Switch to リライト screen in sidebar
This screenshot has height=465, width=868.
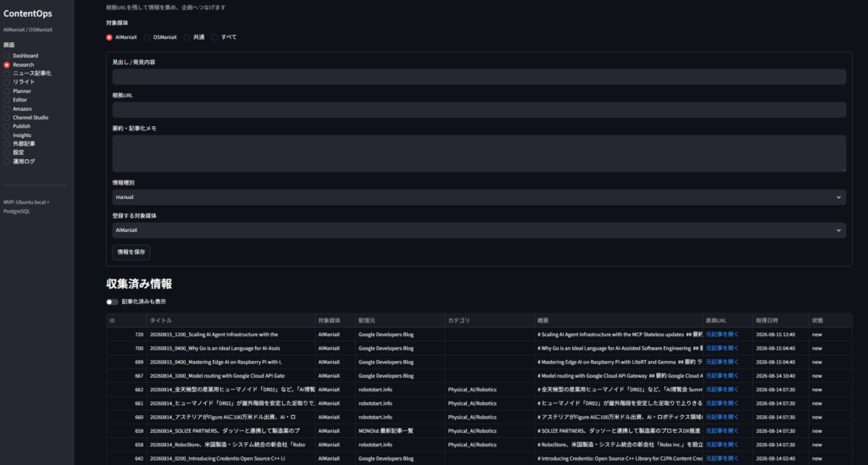point(19,82)
